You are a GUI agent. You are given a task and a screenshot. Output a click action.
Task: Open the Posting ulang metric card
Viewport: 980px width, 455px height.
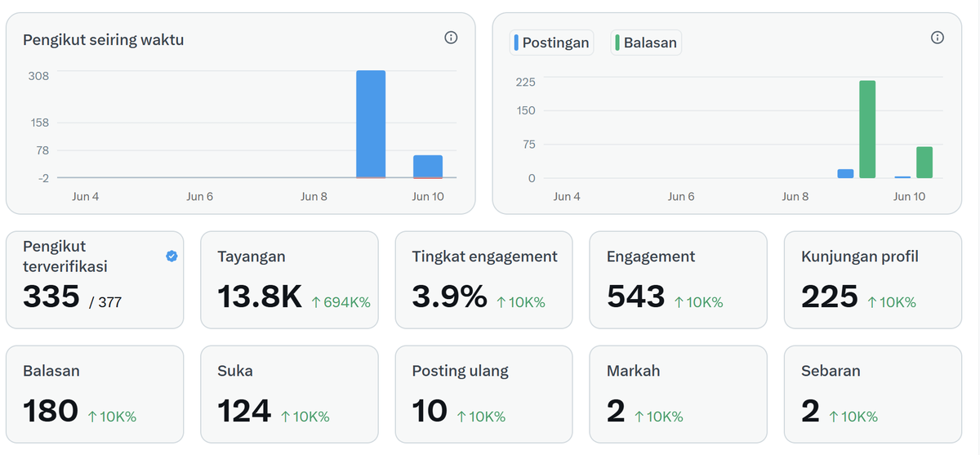click(484, 394)
